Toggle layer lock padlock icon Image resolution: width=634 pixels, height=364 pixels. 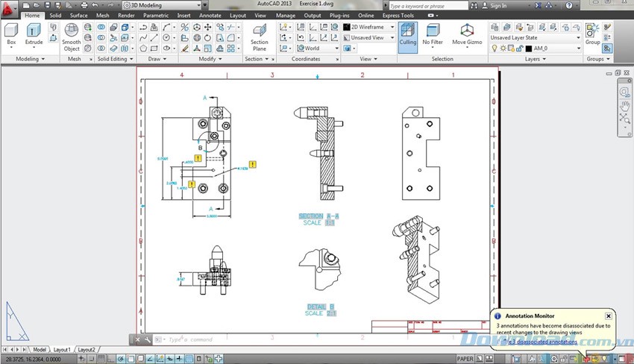(520, 48)
